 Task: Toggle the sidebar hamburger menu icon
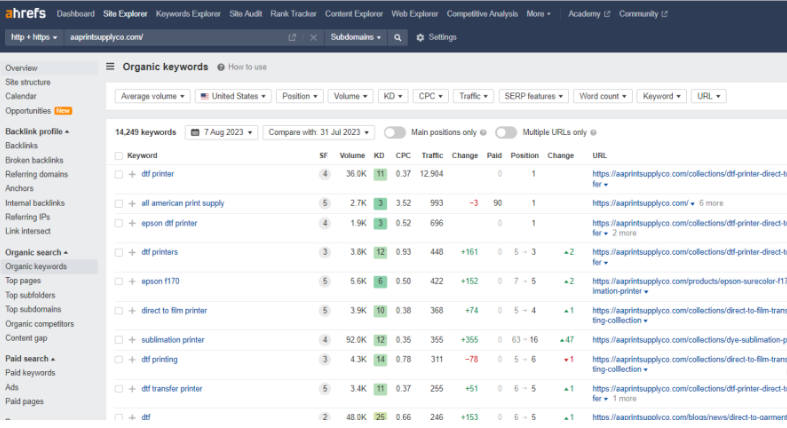110,67
